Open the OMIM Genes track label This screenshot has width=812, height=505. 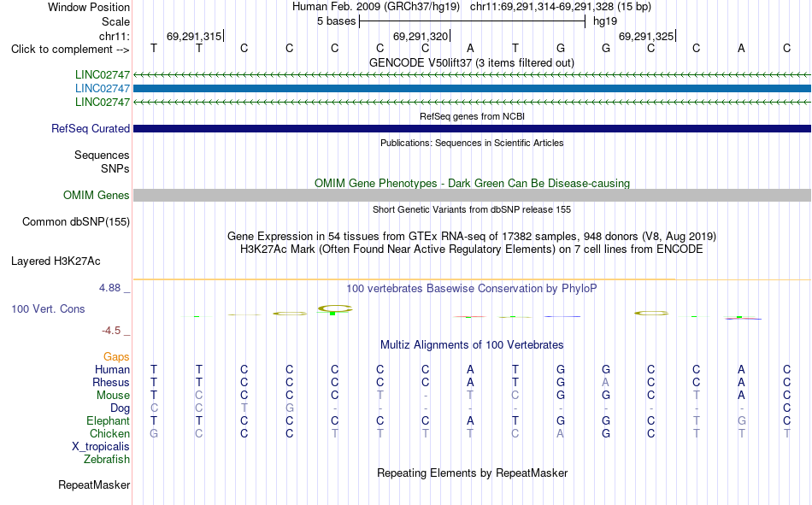tap(96, 196)
